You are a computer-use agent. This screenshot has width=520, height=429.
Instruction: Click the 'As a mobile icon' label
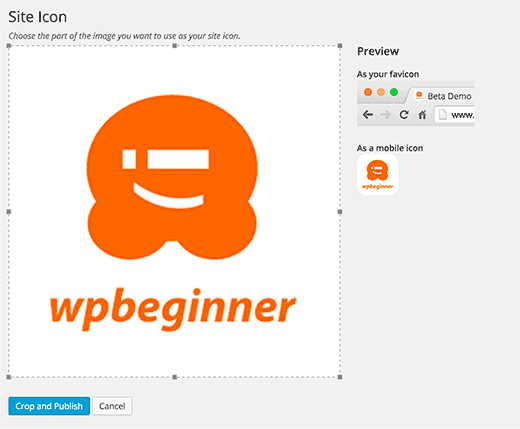(x=390, y=148)
